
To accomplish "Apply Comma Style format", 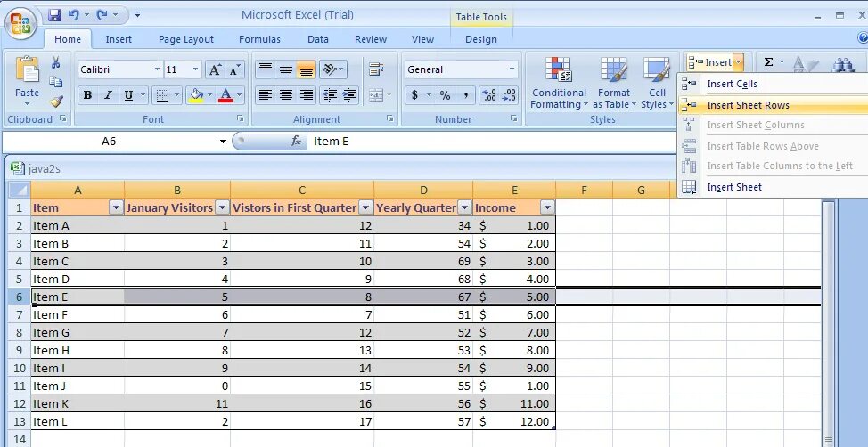I will click(x=465, y=95).
